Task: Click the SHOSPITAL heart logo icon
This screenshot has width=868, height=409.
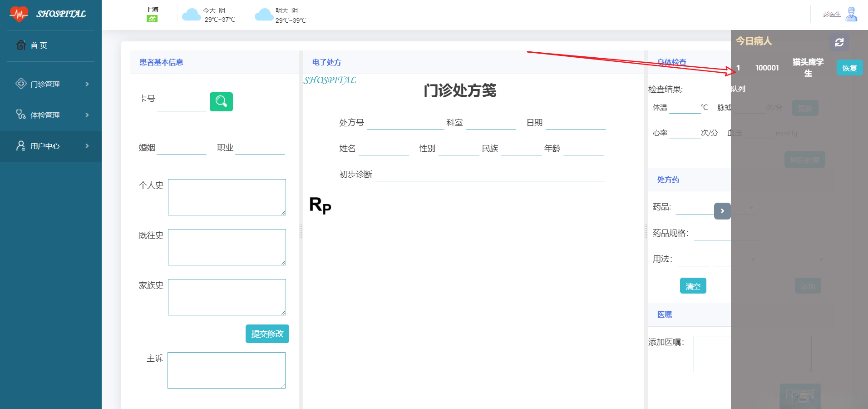Action: click(19, 14)
